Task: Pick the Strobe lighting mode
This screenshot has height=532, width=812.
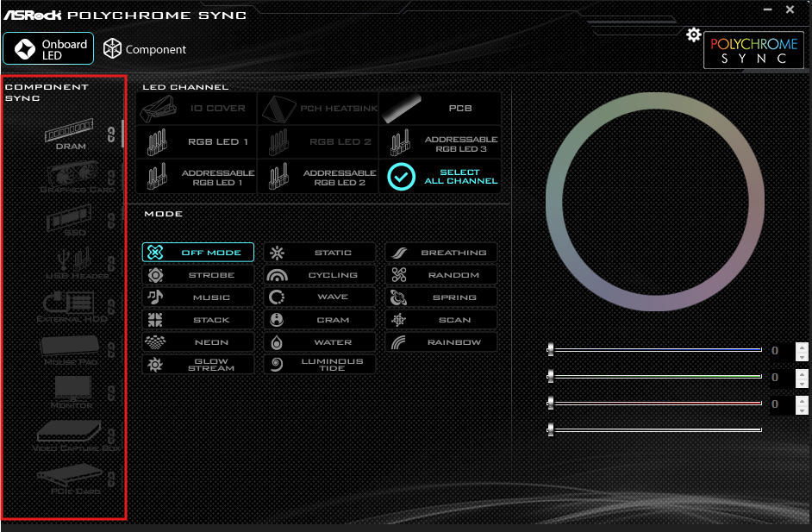Action: coord(197,275)
